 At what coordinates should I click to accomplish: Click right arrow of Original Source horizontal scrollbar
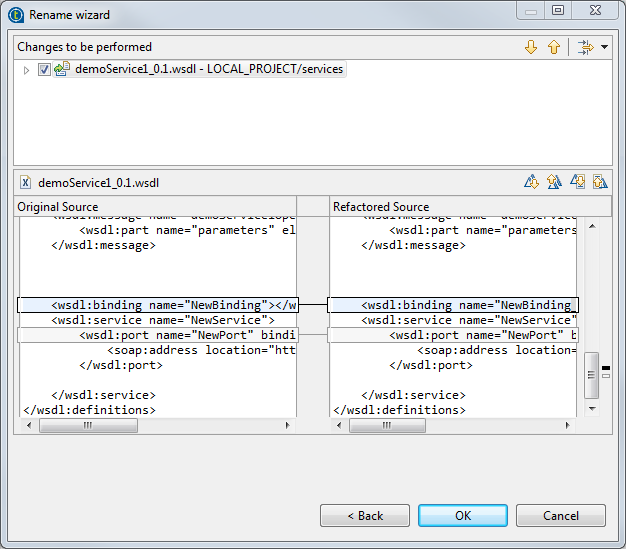tap(287, 426)
